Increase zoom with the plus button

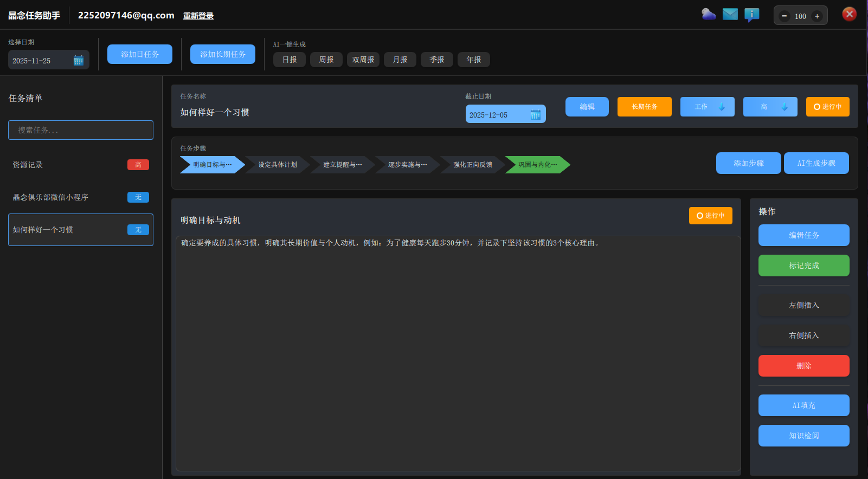pos(817,16)
